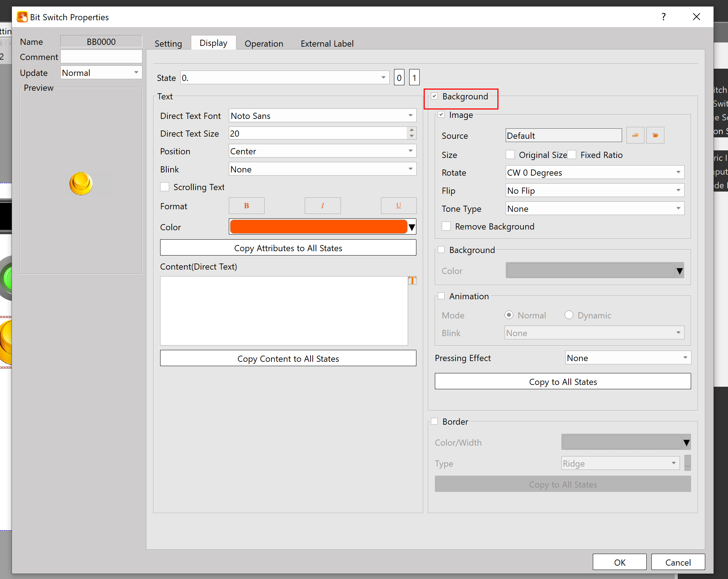Toggle bold text format

point(247,206)
